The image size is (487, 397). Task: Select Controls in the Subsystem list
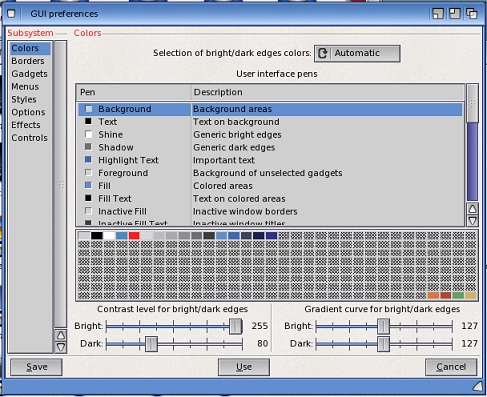click(x=30, y=138)
